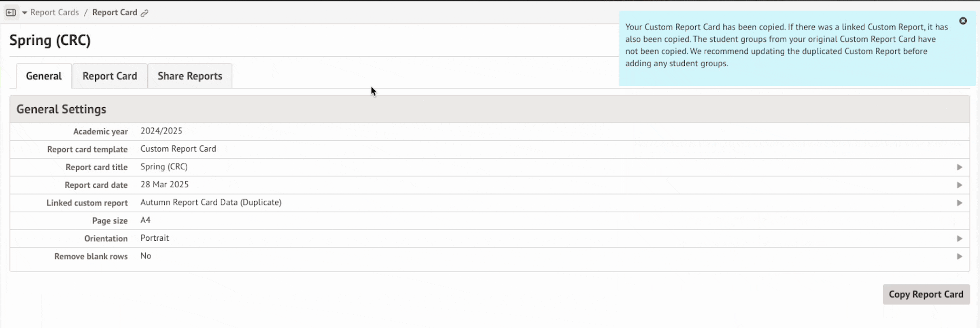This screenshot has height=328, width=980.
Task: Click the Report Card breadcrumb item
Action: [x=114, y=12]
